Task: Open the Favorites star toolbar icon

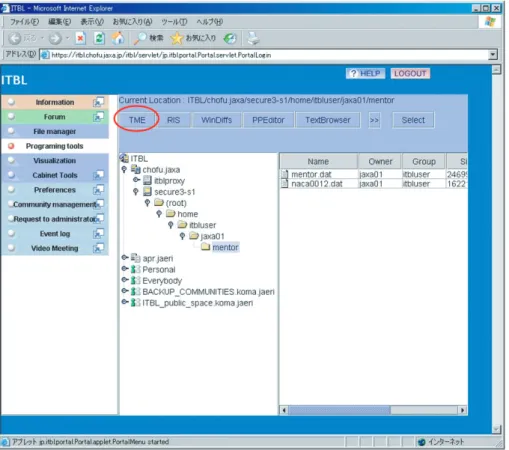Action: tap(176, 38)
